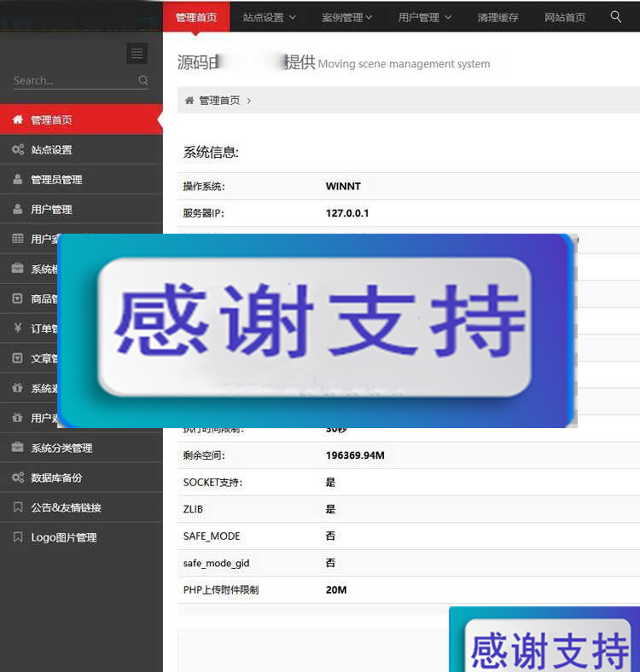The height and width of the screenshot is (672, 640).
Task: Expand the 案例管理 dropdown in top navigation
Action: (347, 17)
